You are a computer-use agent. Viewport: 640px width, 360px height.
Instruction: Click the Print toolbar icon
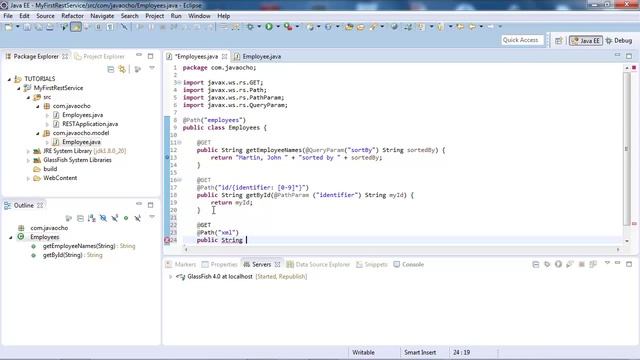point(49,27)
